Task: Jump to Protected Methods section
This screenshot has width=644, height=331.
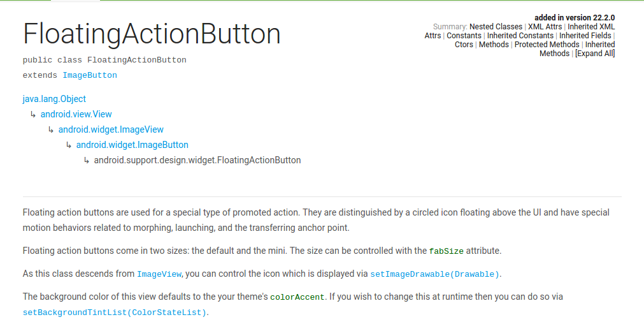Action: pyautogui.click(x=547, y=45)
